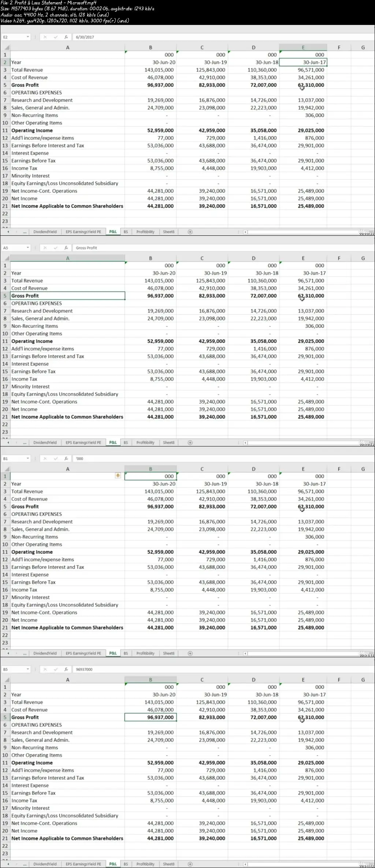Switch to Sheet8 tab in E2 frame
Screen dimensions: 375x868
tap(168, 232)
